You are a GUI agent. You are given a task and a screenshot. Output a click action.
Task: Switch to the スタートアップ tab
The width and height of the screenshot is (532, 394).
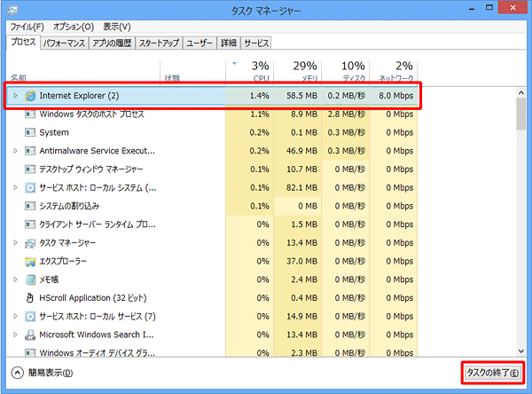[x=159, y=43]
